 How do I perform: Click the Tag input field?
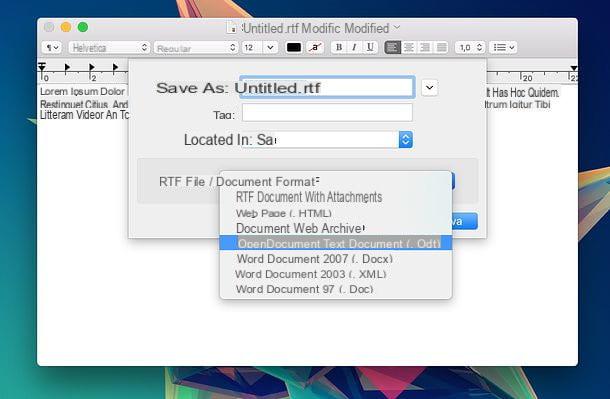pyautogui.click(x=327, y=113)
